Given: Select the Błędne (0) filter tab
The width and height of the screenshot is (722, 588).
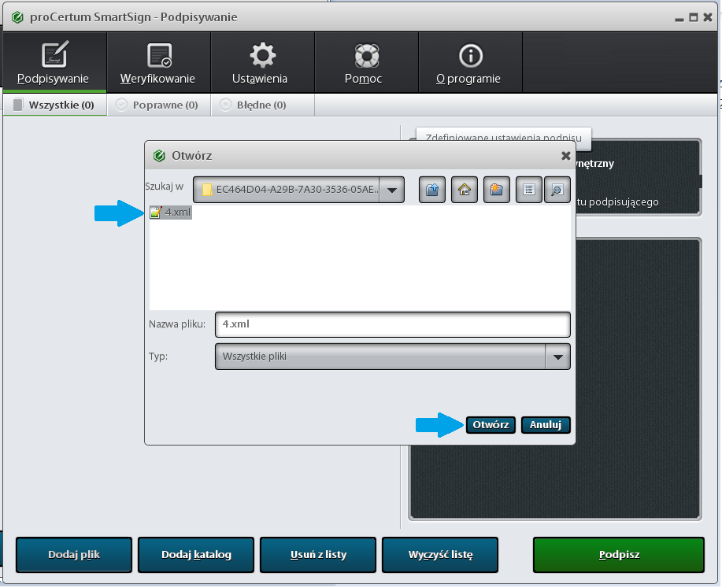Looking at the screenshot, I should point(262,105).
